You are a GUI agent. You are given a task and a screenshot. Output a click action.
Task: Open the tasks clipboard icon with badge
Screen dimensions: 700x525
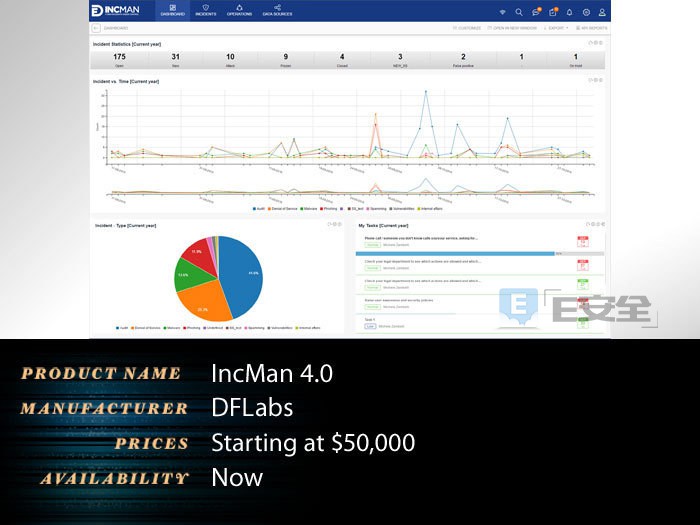553,12
